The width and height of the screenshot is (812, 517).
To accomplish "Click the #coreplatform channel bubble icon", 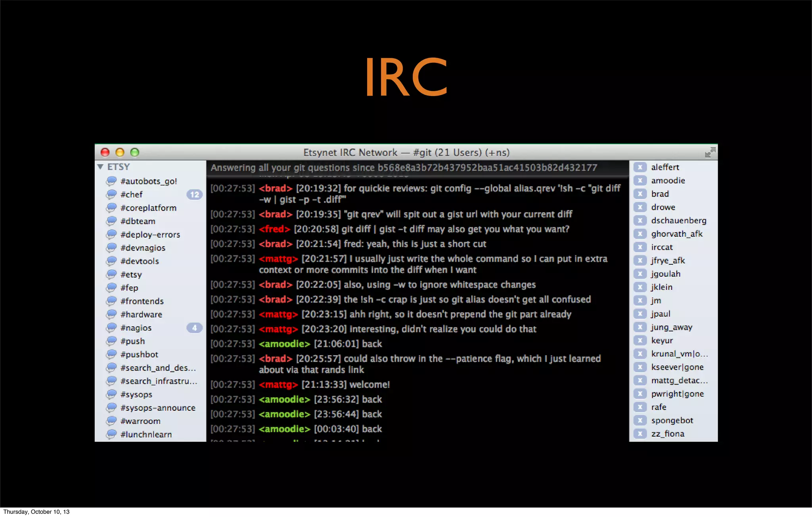I will coord(111,208).
